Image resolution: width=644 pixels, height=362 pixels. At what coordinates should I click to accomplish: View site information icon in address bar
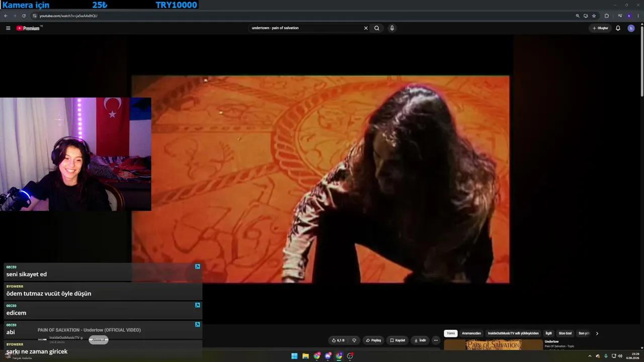[x=34, y=16]
